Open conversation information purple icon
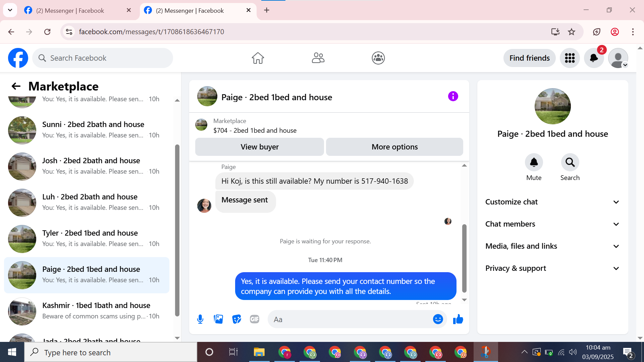The width and height of the screenshot is (644, 362). click(x=453, y=97)
